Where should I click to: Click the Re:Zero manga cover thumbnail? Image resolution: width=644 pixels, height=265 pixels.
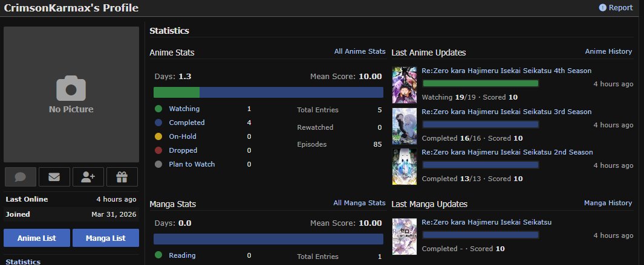[x=405, y=237]
